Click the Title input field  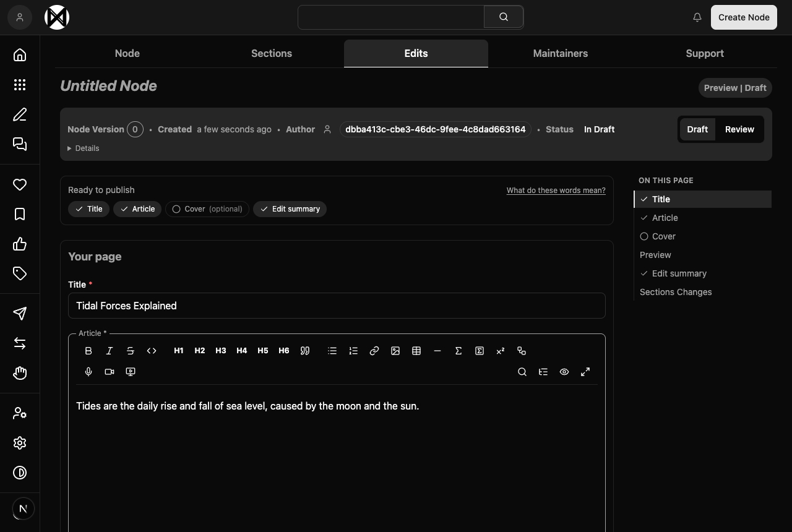coord(337,306)
